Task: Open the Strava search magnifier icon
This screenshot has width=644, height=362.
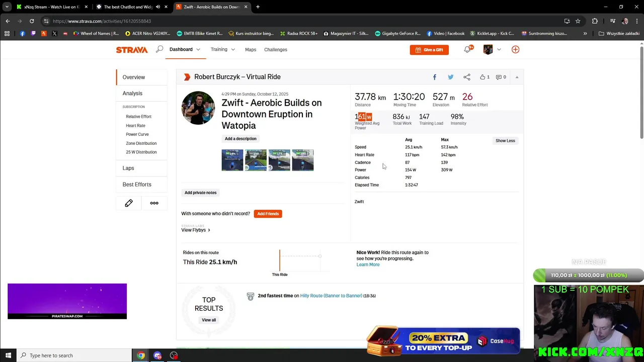Action: point(159,49)
